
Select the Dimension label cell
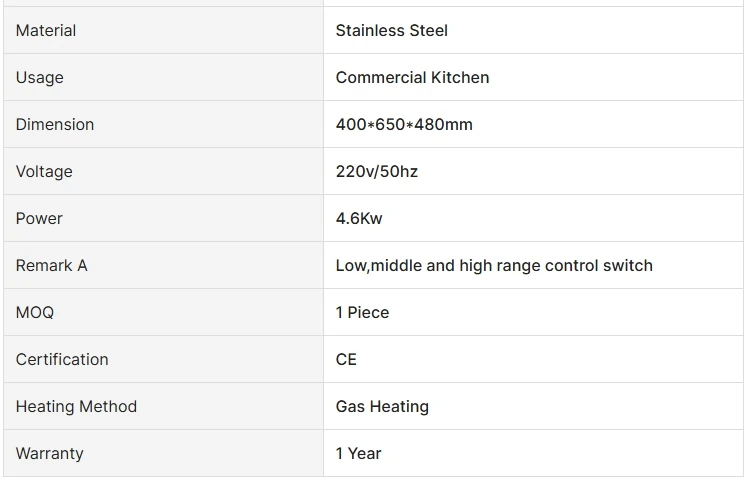point(55,125)
